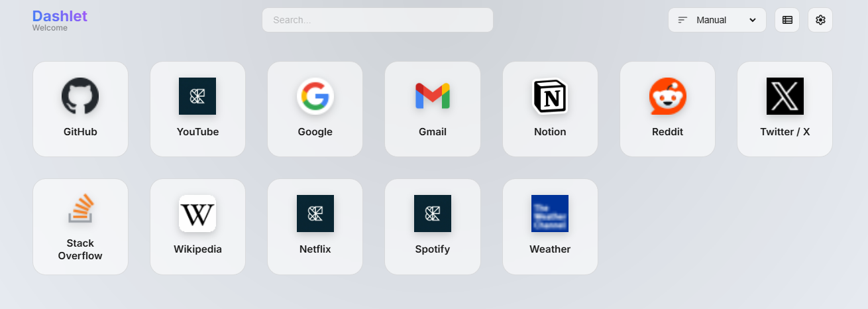
Task: Open the Stack Overflow icon
Action: point(80,208)
